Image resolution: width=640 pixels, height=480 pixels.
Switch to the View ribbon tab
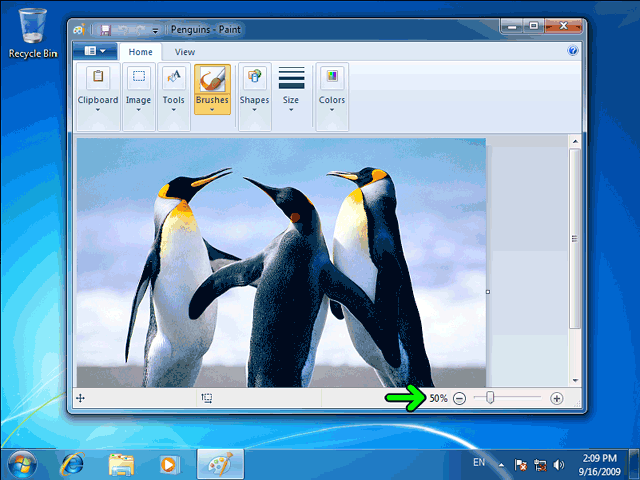185,52
